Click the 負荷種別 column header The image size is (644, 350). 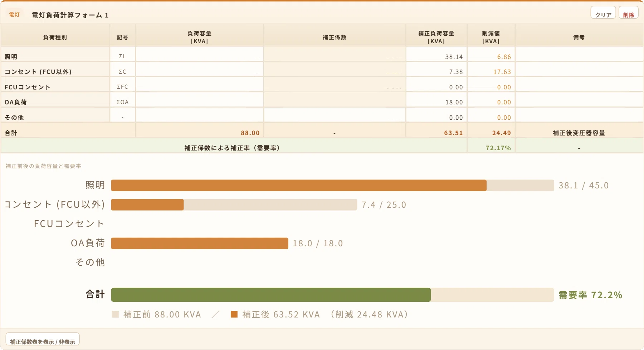point(55,35)
